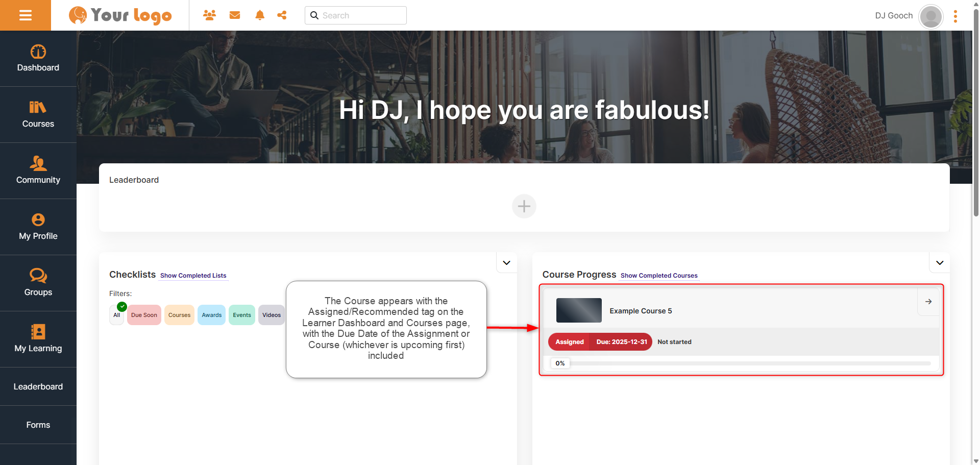
Task: Click Show Completed Courses link
Action: coord(658,276)
